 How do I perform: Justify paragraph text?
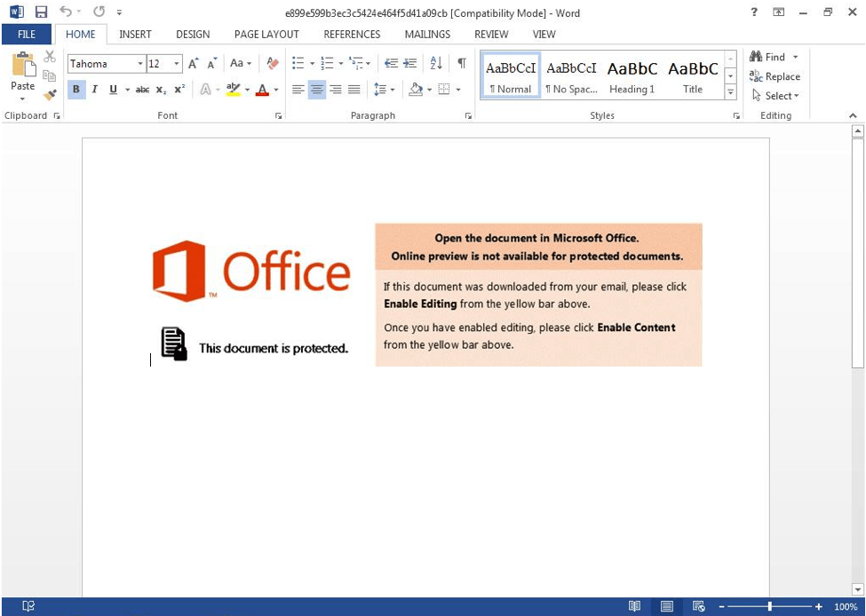(354, 90)
